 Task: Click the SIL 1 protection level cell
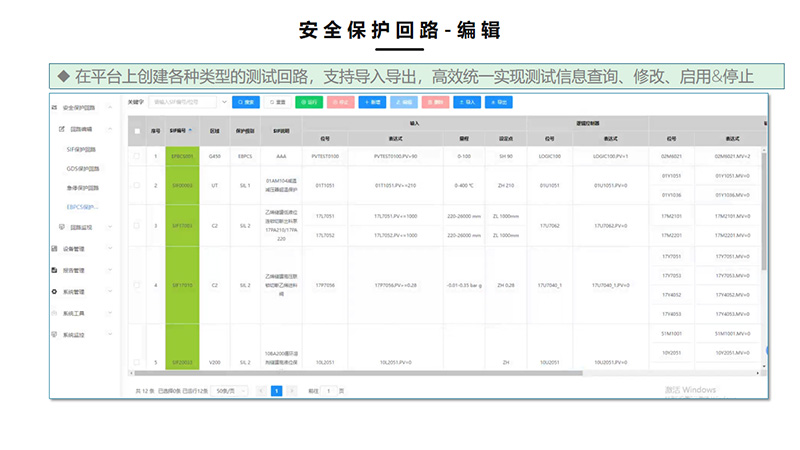click(245, 185)
